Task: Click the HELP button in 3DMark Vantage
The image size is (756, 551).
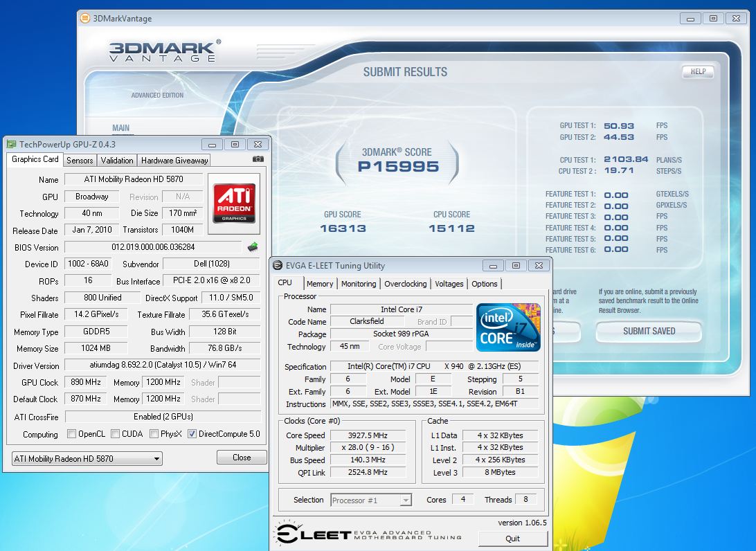Action: coord(698,72)
